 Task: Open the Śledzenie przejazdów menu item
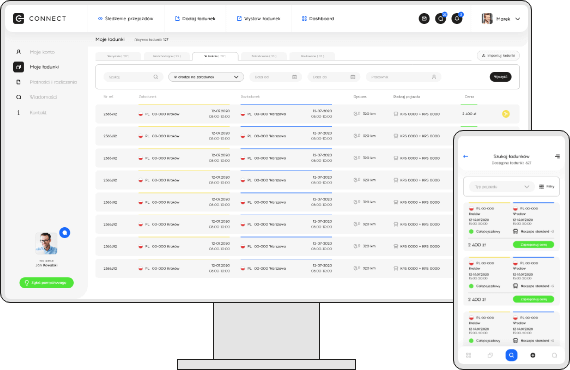tap(125, 19)
